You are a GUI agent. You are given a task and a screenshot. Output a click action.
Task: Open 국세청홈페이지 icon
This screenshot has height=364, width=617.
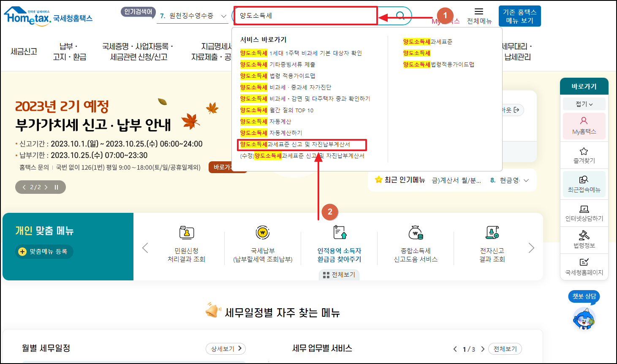(x=584, y=262)
